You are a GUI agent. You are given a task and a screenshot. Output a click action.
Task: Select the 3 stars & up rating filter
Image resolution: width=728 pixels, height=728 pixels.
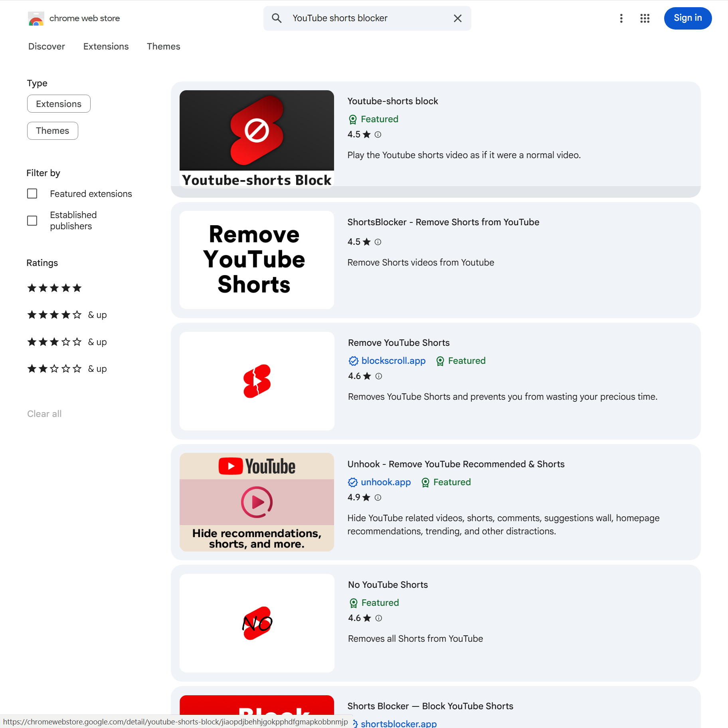coord(67,342)
